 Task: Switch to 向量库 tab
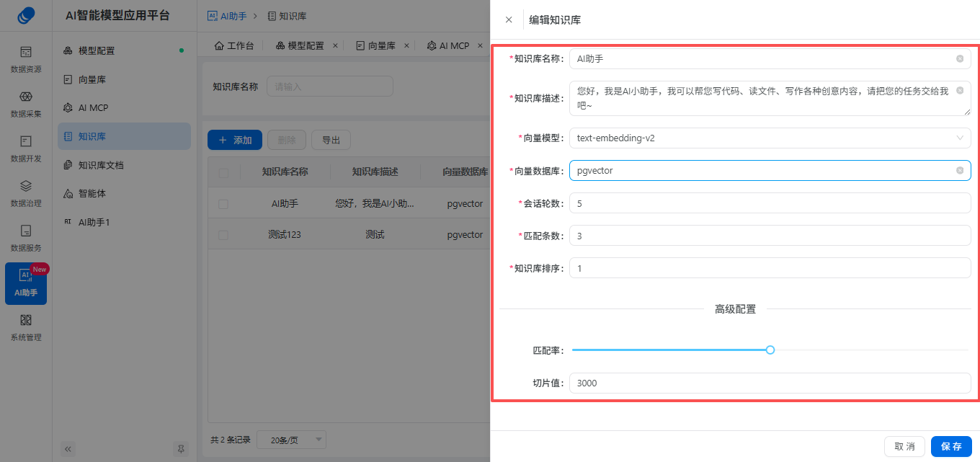375,45
